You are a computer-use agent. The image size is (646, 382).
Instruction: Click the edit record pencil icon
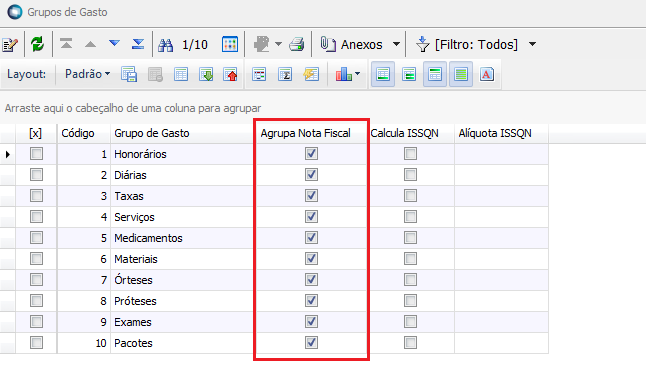click(x=10, y=44)
